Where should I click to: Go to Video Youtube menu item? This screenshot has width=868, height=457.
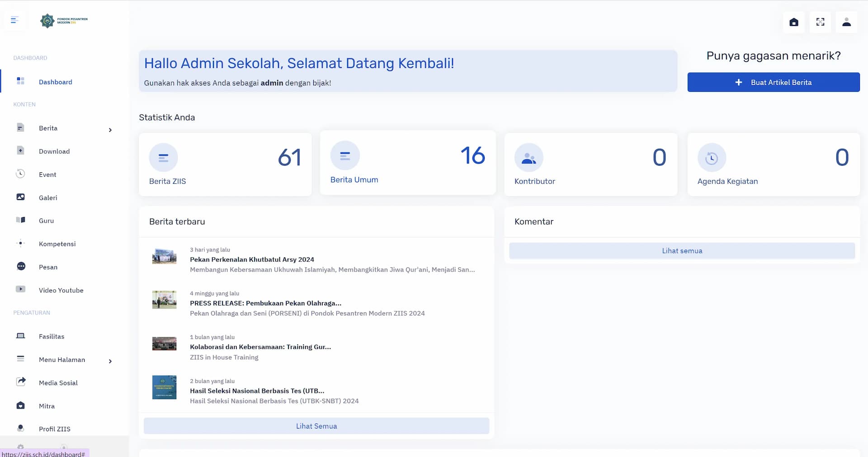(x=61, y=290)
